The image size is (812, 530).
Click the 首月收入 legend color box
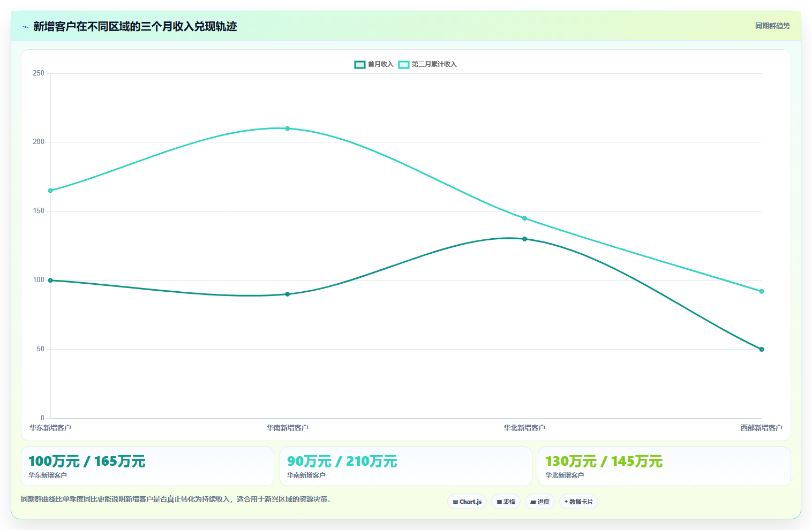(x=360, y=65)
